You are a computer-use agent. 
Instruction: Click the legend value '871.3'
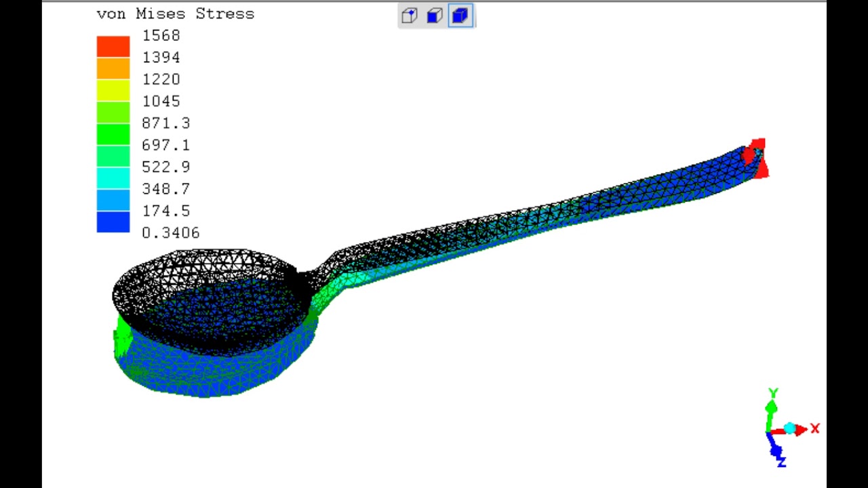tap(166, 123)
